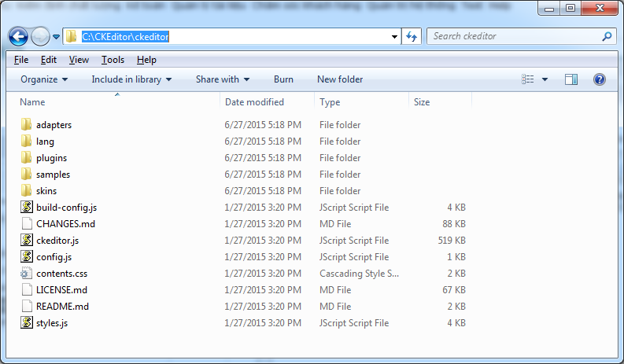Open Help with question mark icon

click(600, 79)
